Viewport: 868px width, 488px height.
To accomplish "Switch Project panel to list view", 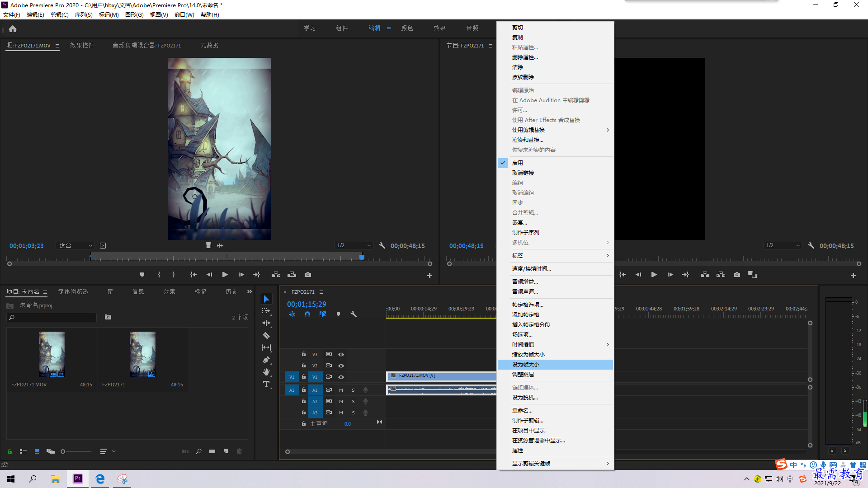I will point(24,451).
